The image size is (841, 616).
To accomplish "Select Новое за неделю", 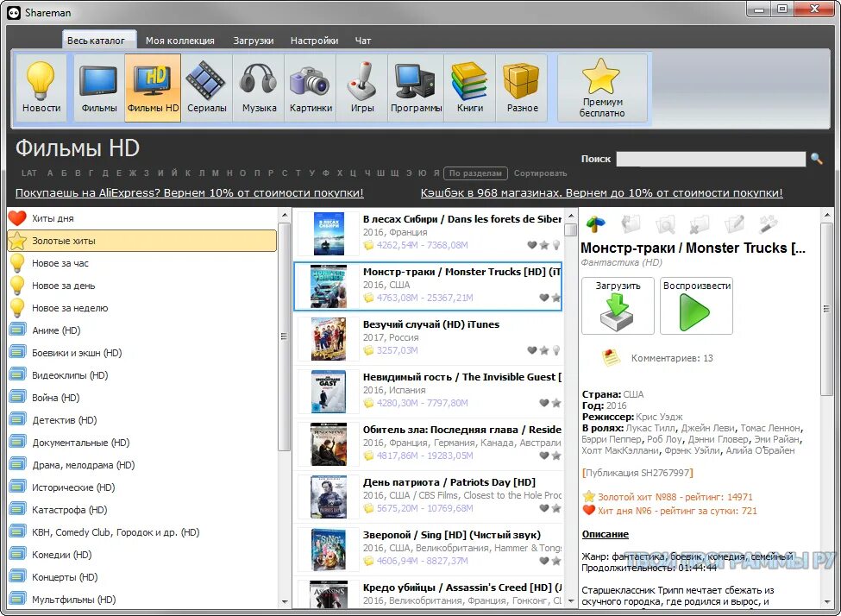I will coord(141,308).
